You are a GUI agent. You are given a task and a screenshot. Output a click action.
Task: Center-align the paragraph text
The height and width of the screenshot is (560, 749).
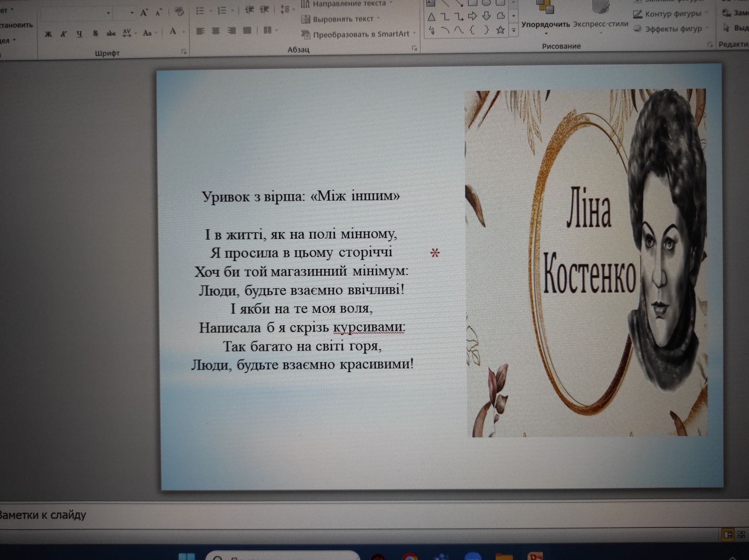point(216,31)
